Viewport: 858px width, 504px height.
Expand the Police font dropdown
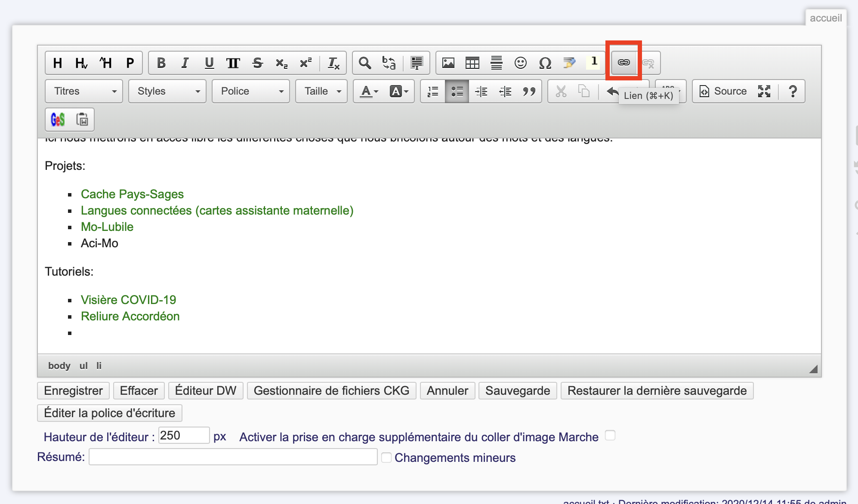(x=251, y=91)
